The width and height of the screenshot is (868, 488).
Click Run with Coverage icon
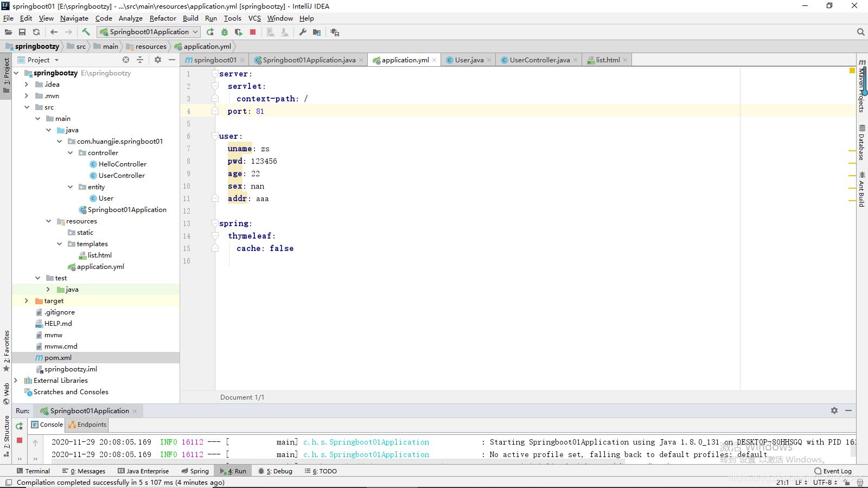(238, 32)
